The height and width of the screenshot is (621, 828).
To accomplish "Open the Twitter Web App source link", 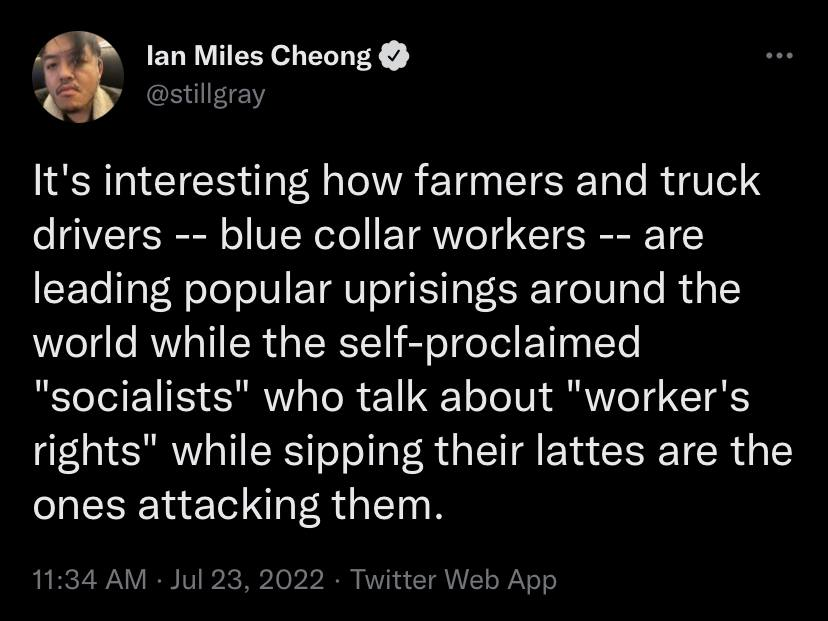I will coord(454,579).
